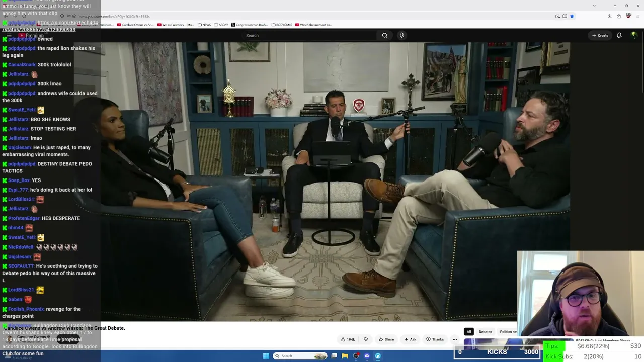Open browser downloads arrow icon
The image size is (644, 362).
tap(609, 16)
